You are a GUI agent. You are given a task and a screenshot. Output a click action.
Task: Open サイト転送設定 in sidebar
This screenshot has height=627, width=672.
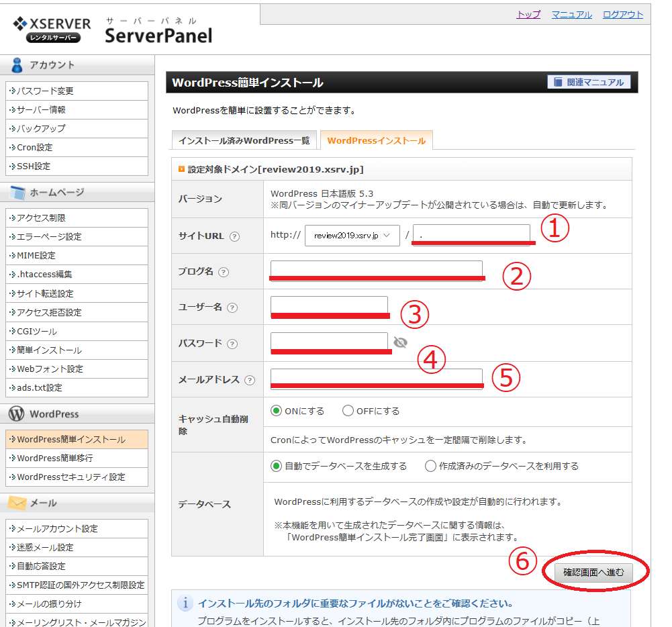(x=77, y=293)
